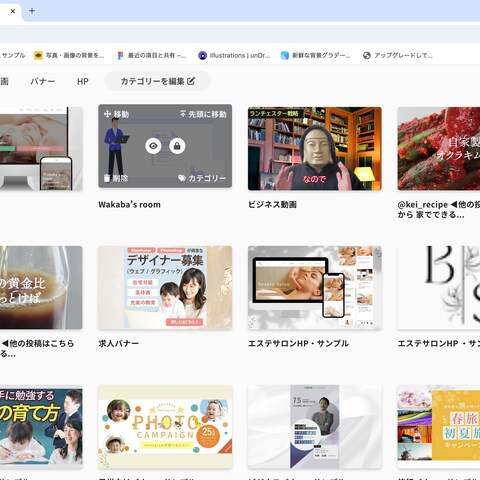Click カテゴリー on Wakaba's room card
This screenshot has height=480, width=480.
202,178
